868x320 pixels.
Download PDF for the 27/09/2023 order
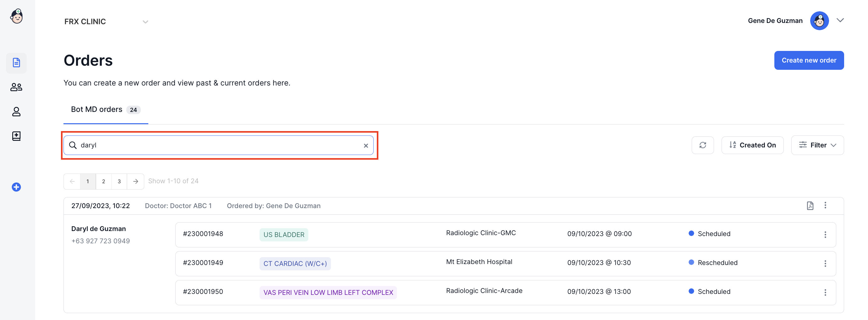click(810, 206)
